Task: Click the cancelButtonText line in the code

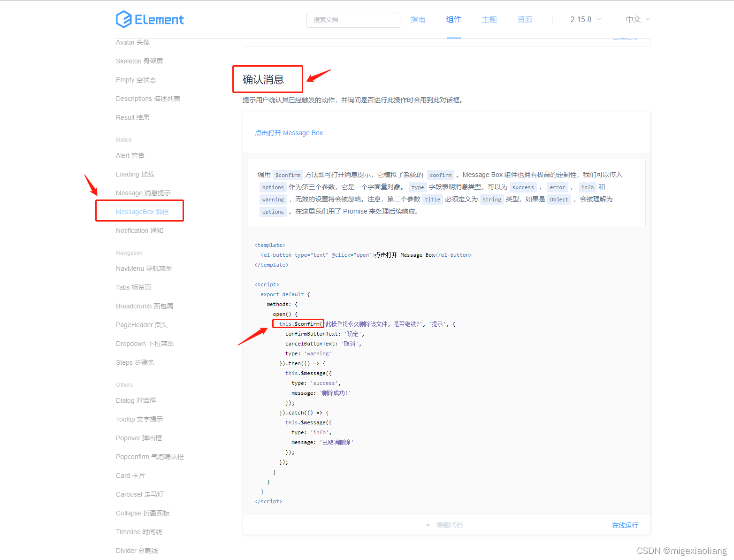Action: pos(323,344)
